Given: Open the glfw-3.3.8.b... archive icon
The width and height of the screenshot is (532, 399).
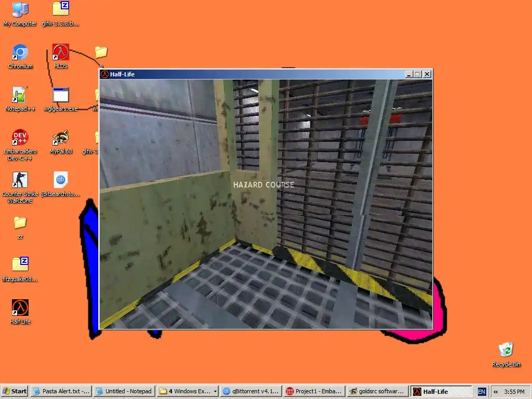Looking at the screenshot, I should [x=61, y=14].
